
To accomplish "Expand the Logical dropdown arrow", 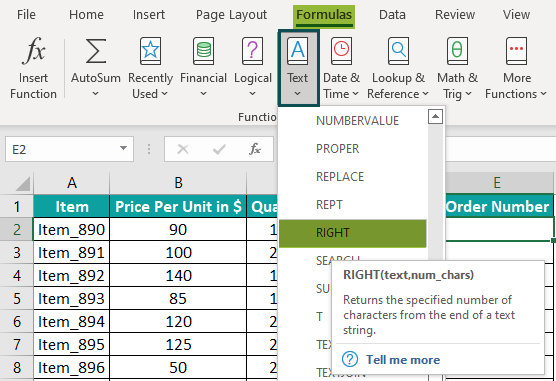I will (252, 94).
